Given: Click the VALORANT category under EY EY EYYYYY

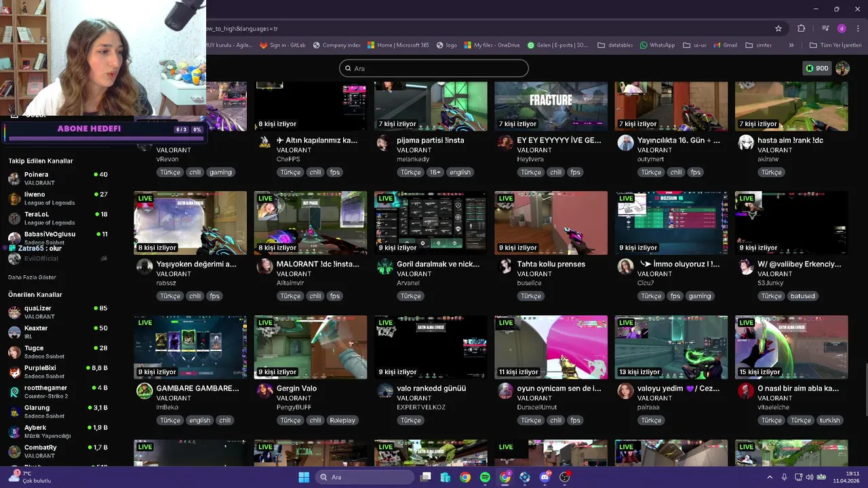Looking at the screenshot, I should [535, 150].
